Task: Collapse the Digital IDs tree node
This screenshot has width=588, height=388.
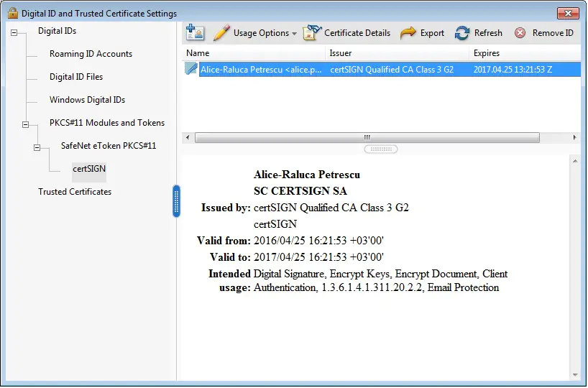Action: click(14, 32)
